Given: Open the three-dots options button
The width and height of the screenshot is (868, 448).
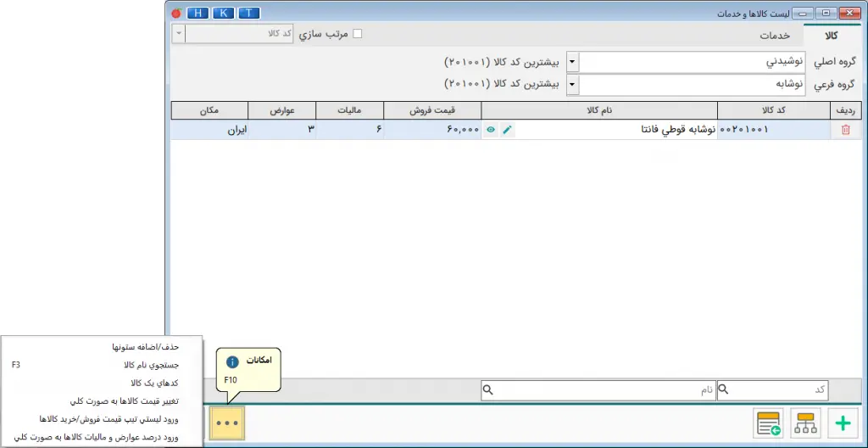Looking at the screenshot, I should (226, 423).
